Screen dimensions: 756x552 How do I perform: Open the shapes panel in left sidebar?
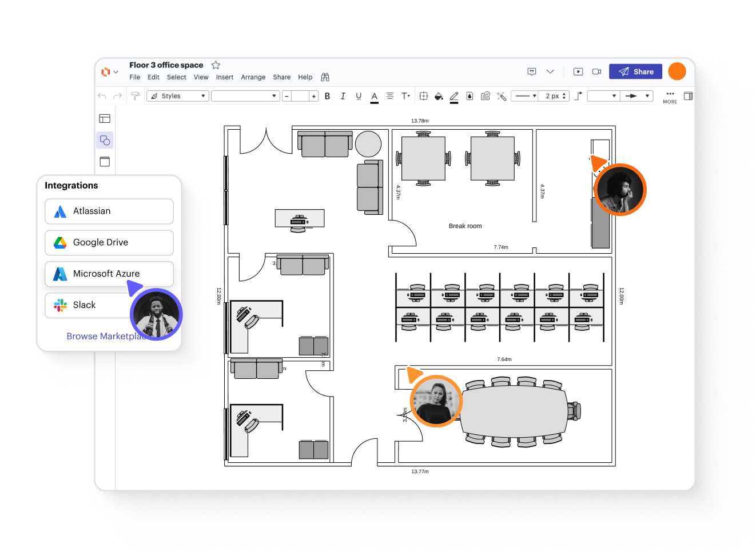(x=105, y=140)
